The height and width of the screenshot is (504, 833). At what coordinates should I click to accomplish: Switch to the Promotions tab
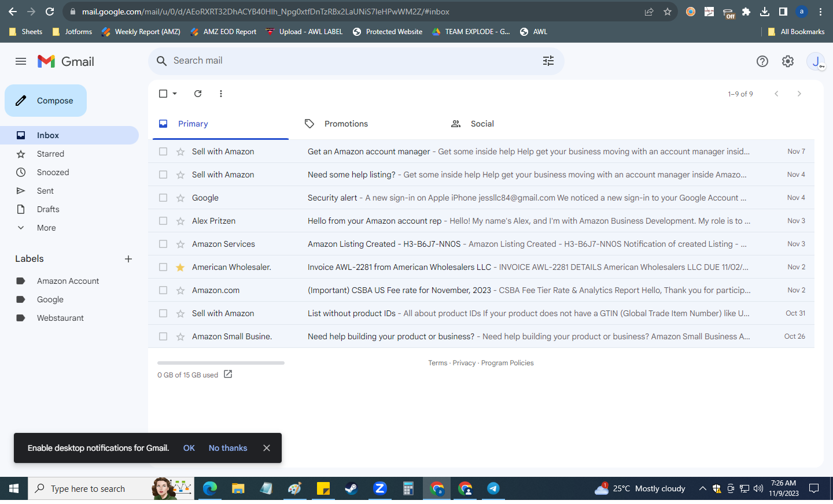point(367,124)
